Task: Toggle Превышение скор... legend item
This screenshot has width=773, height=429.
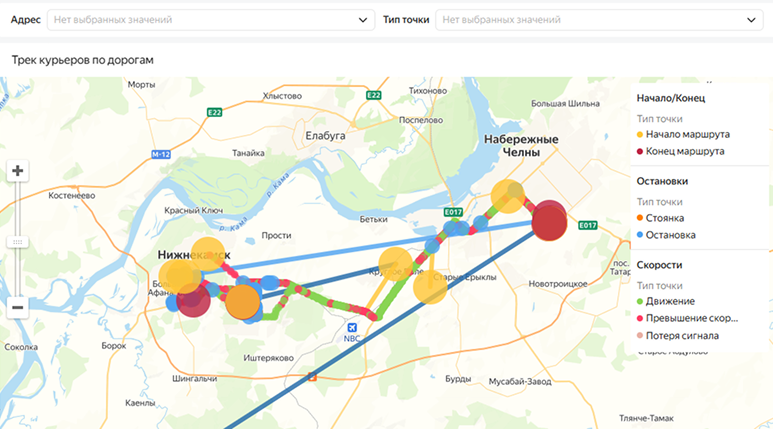Action: pos(687,319)
